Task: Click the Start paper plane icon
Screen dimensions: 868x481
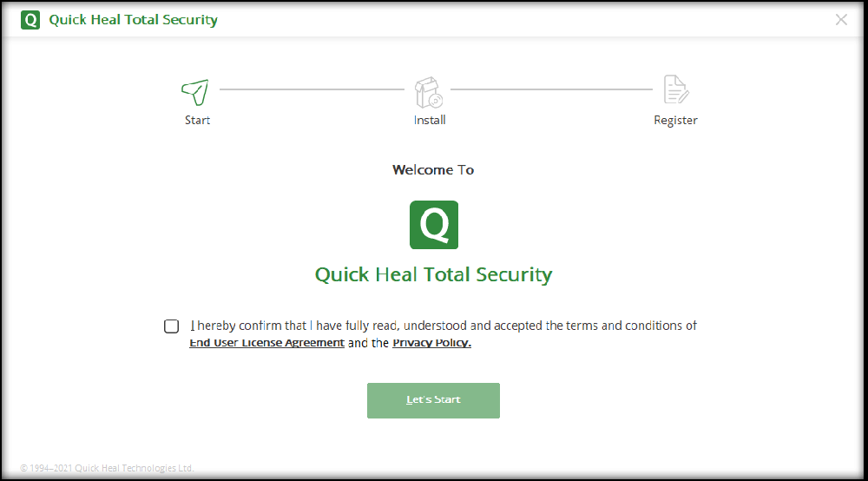Action: tap(195, 90)
